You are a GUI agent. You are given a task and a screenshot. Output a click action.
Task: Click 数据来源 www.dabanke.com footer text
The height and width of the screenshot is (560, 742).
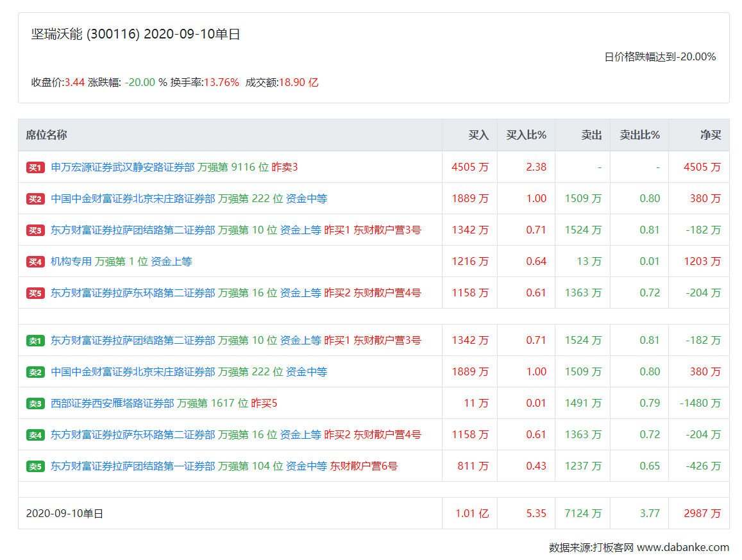[639, 548]
